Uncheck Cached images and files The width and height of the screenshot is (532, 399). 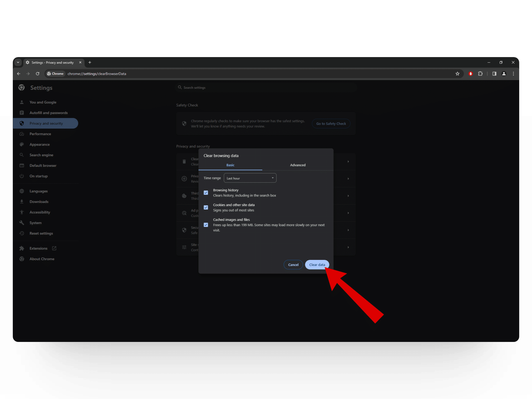tap(206, 225)
